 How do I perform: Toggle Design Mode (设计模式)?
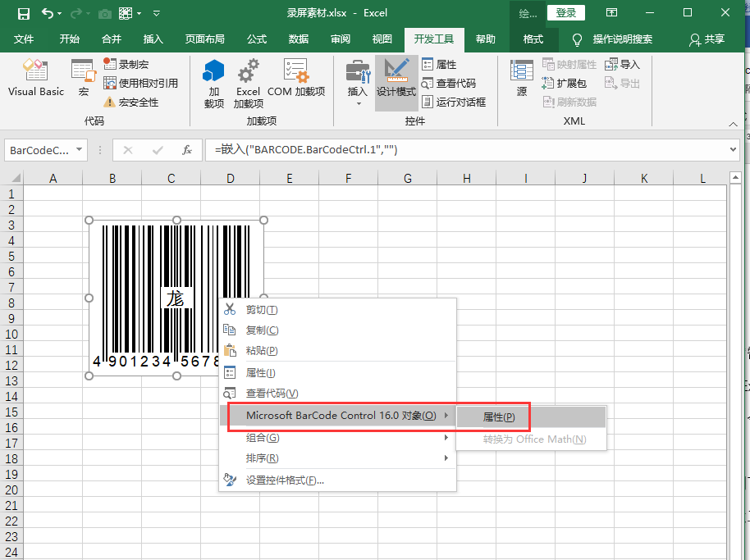pyautogui.click(x=396, y=83)
